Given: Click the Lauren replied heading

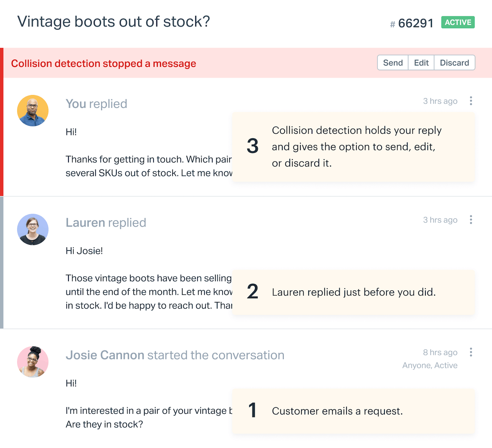Looking at the screenshot, I should pos(106,223).
